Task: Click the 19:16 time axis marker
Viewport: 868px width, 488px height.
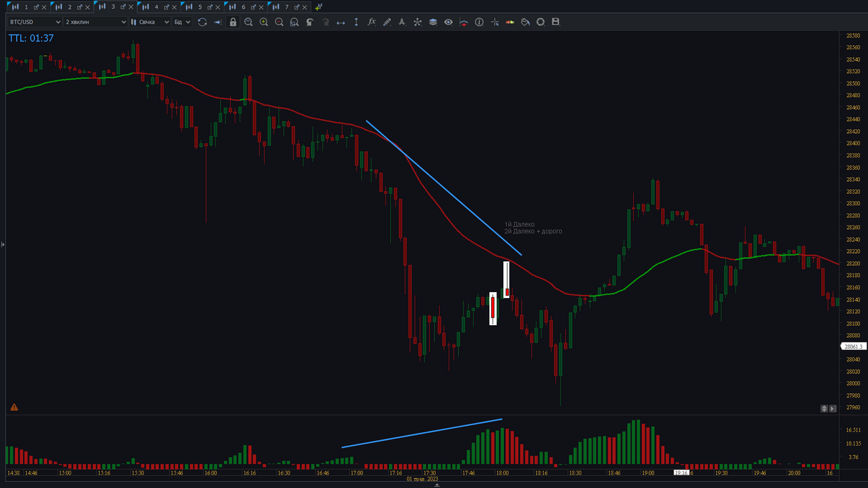Action: pyautogui.click(x=682, y=473)
